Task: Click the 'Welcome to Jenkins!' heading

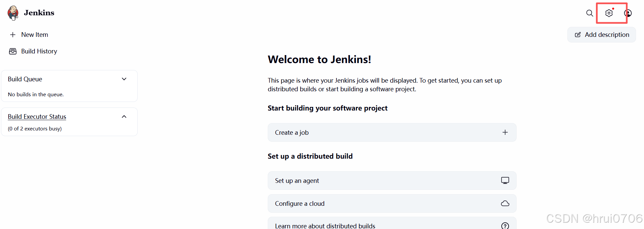Action: 320,59
